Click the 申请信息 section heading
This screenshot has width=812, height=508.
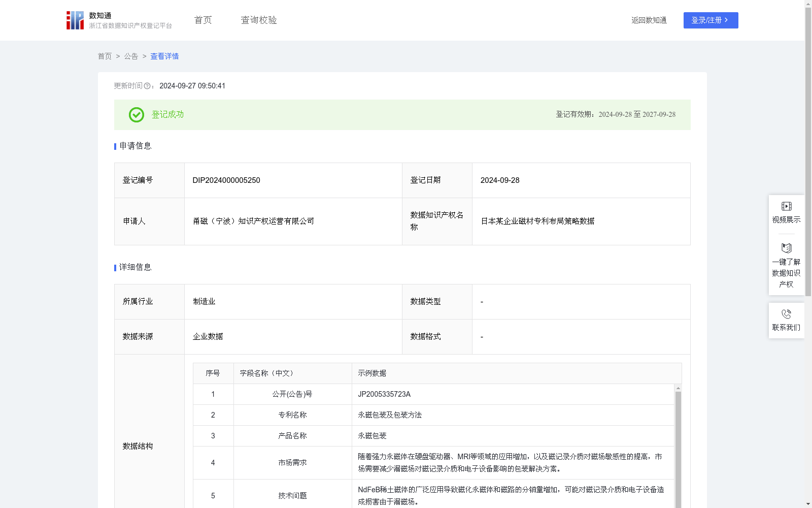[x=135, y=146]
